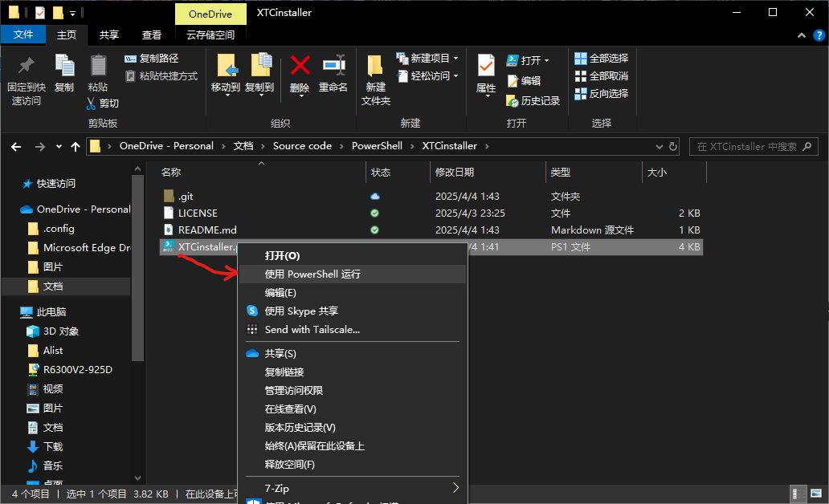Choose 释放空间(F) menu item

point(353,465)
